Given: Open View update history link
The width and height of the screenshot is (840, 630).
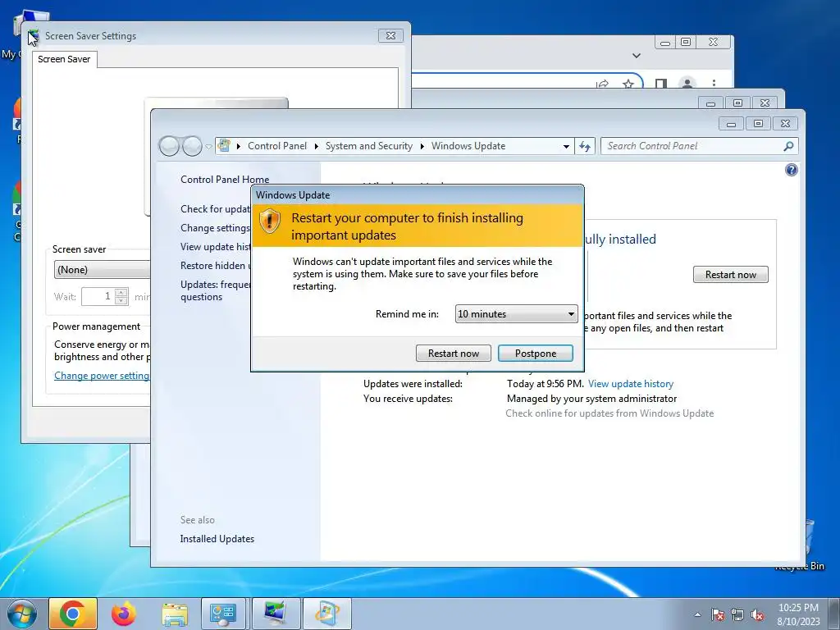Looking at the screenshot, I should (631, 384).
